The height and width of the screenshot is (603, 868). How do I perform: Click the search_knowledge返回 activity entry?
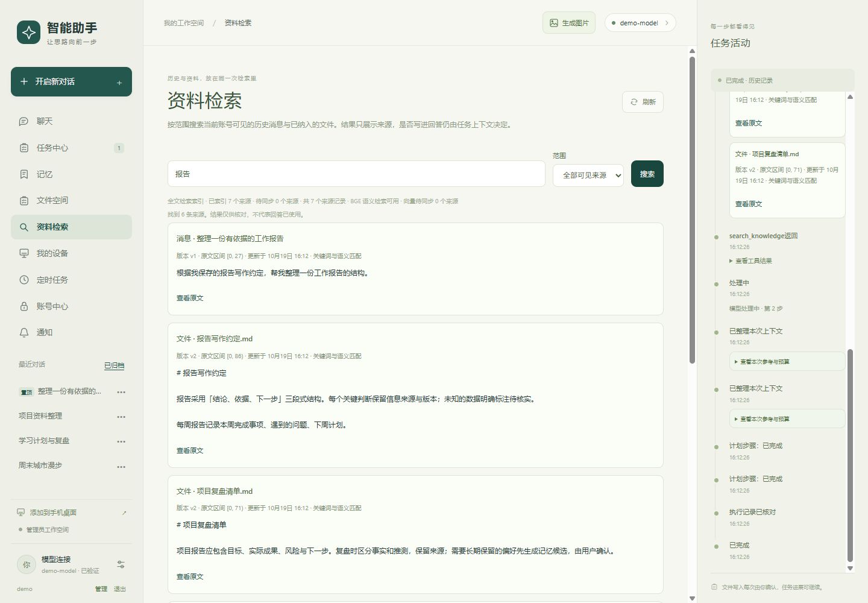763,236
